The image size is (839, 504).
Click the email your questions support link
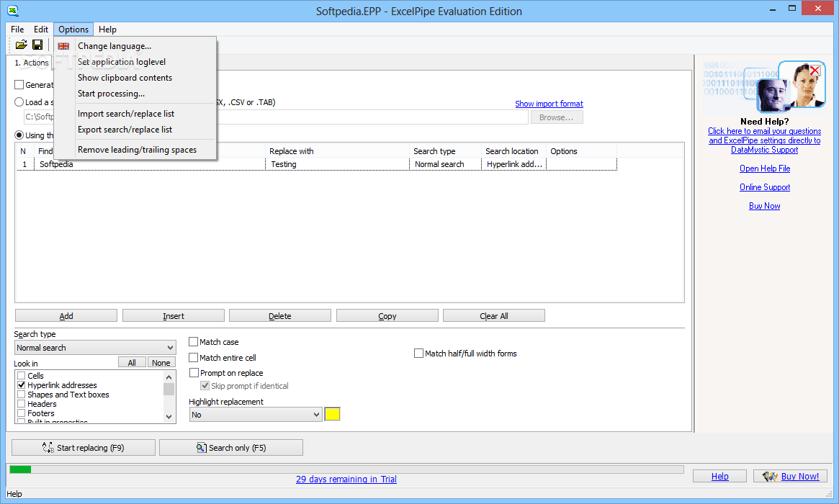pos(765,140)
